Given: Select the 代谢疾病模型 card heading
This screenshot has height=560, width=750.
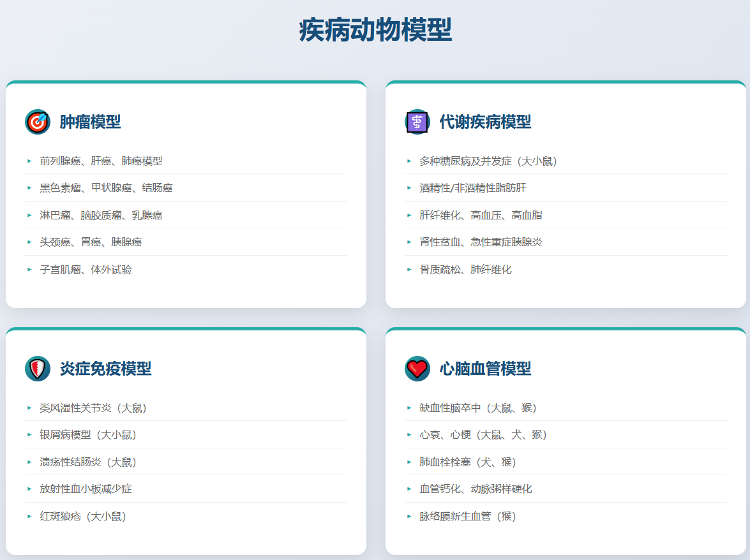Looking at the screenshot, I should tap(485, 122).
